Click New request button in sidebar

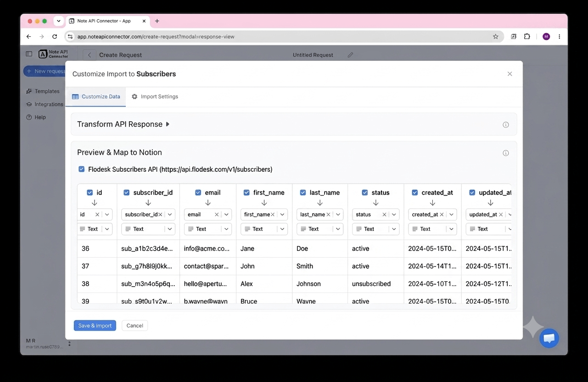(45, 71)
